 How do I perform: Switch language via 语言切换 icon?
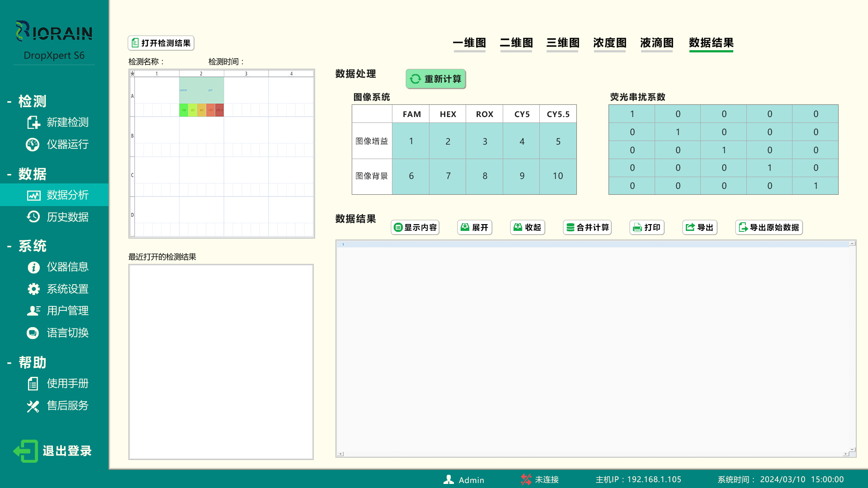tap(33, 333)
